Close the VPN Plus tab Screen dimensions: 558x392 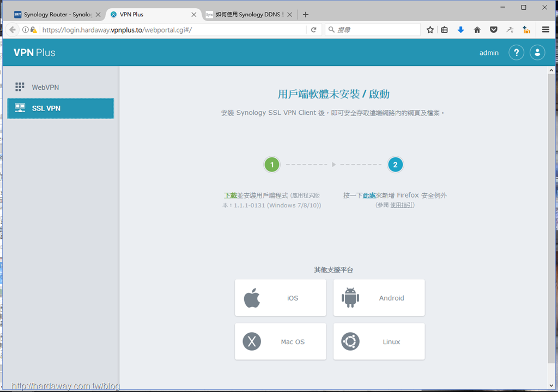193,15
